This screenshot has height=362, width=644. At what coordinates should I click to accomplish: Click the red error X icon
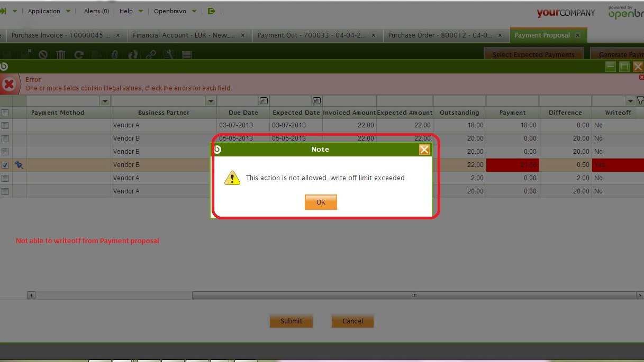pyautogui.click(x=8, y=84)
